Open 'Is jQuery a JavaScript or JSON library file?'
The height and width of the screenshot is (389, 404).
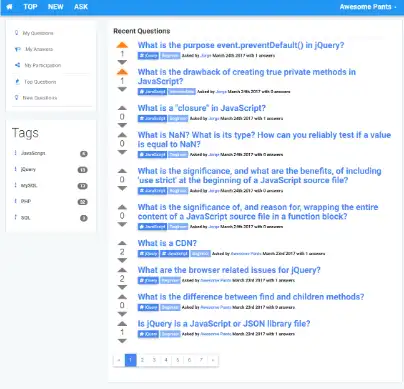[224, 324]
